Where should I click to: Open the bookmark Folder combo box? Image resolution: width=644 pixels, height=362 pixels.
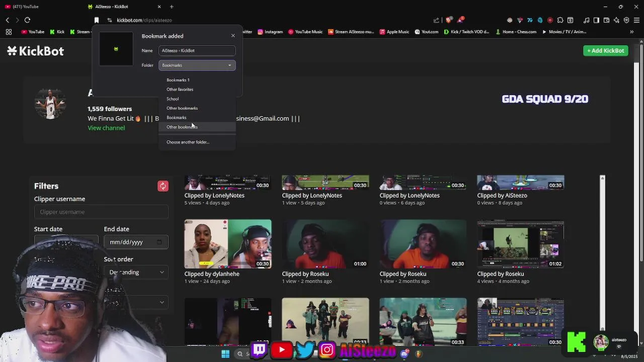(197, 65)
